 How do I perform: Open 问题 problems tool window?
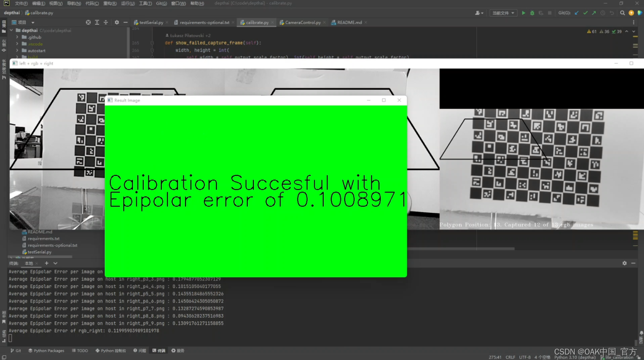[x=140, y=351]
